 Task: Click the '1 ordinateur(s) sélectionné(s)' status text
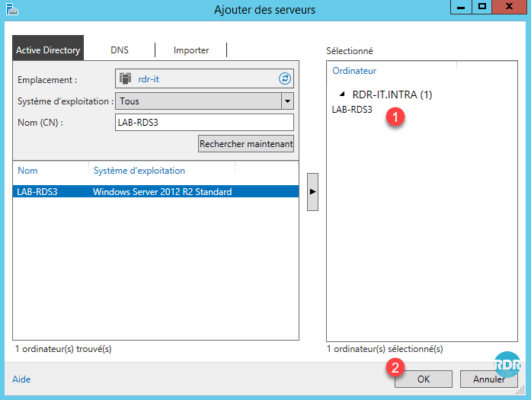(x=385, y=349)
